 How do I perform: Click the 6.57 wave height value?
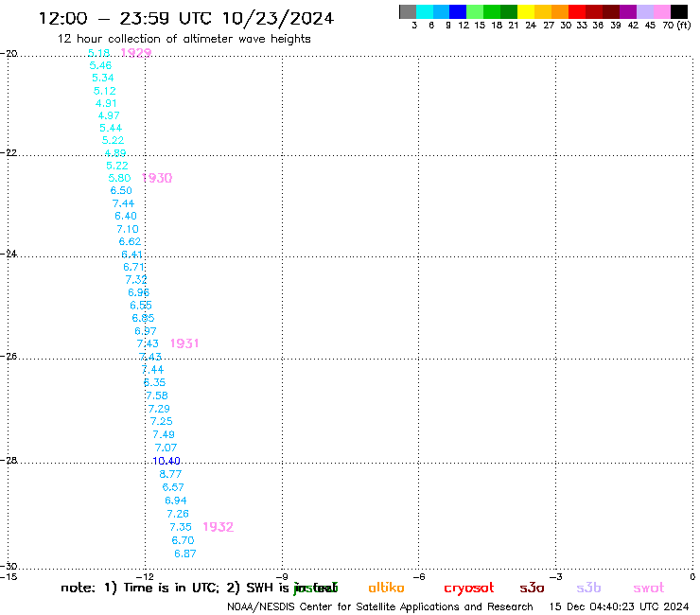coord(173,487)
